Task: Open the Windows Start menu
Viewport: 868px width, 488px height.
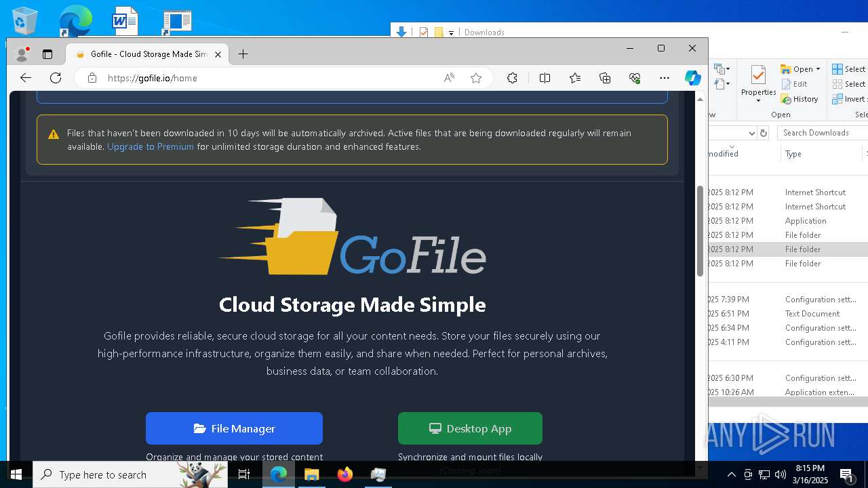Action: tap(16, 474)
